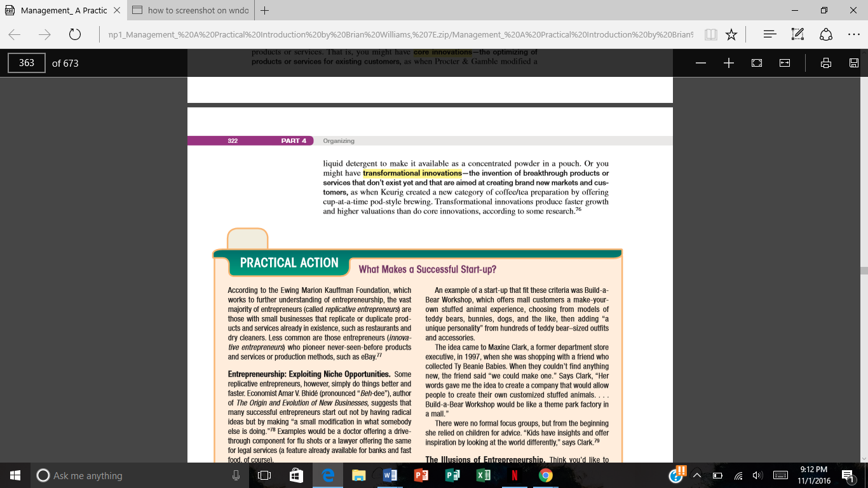Close the "Management_ A Practic" tab

coord(116,10)
